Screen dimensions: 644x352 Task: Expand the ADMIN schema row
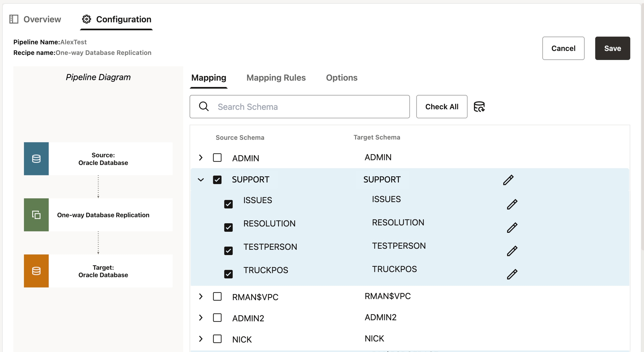point(201,158)
